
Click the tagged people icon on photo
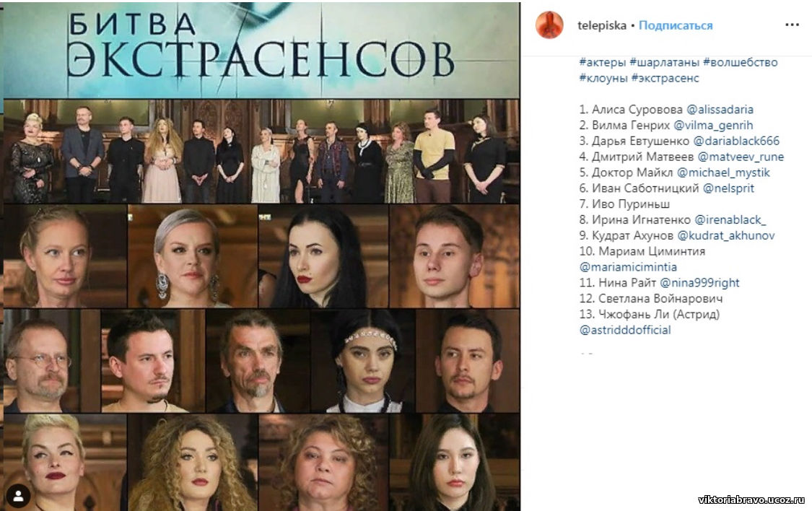pyautogui.click(x=19, y=496)
